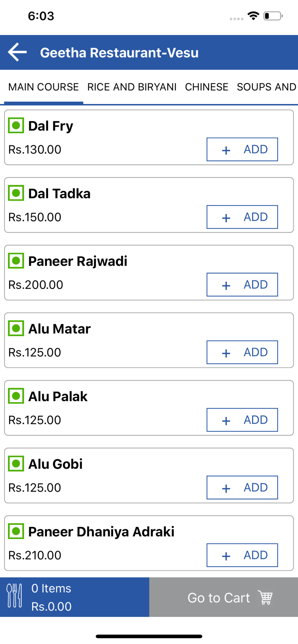The image size is (298, 644).
Task: Tap the Alu Gobi veg indicator icon
Action: (16, 464)
